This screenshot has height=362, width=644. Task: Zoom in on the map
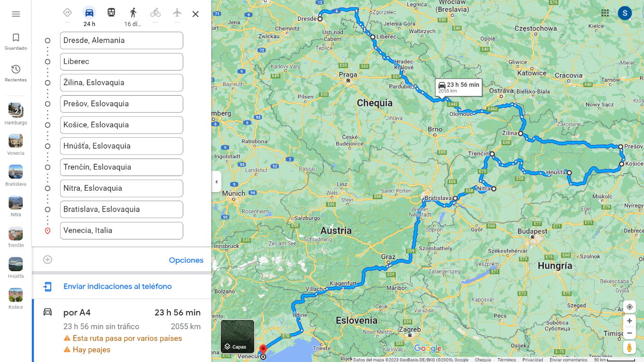point(629,321)
